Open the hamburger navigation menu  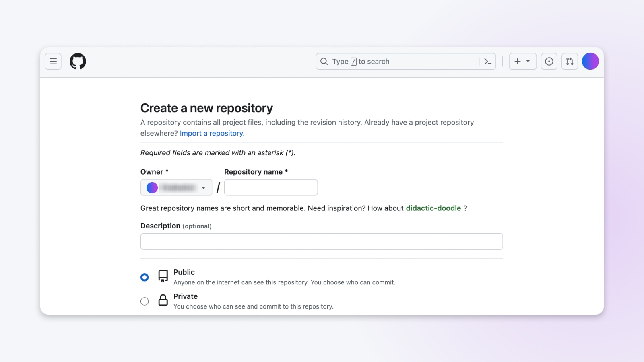53,61
